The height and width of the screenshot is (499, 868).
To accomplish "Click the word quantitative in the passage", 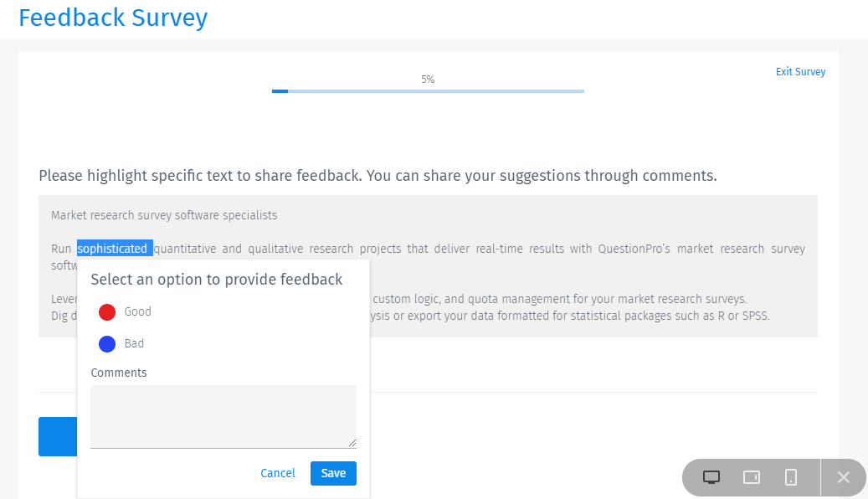I will (185, 249).
